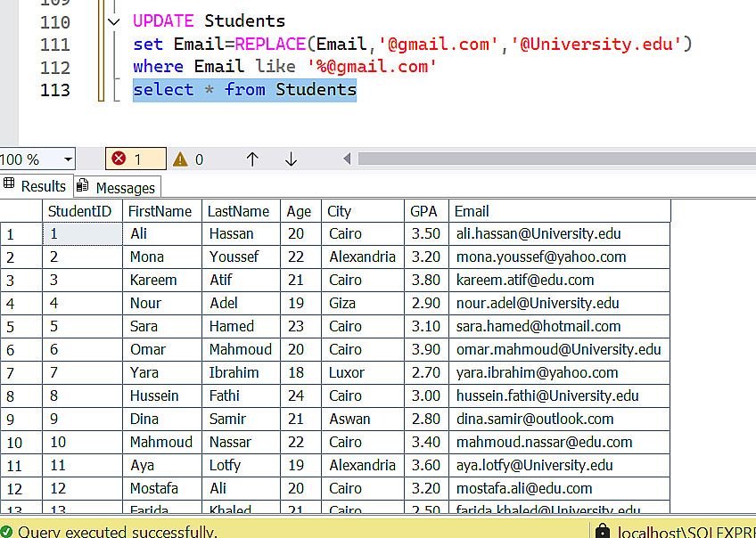Image resolution: width=756 pixels, height=538 pixels.
Task: Select the LastName cell 'Ibrahim'
Action: [241, 372]
